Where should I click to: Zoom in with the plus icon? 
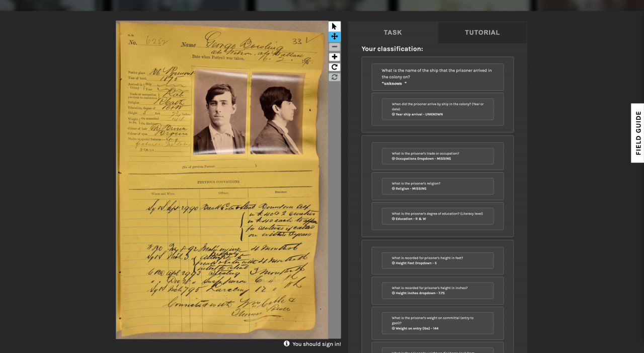pos(335,57)
